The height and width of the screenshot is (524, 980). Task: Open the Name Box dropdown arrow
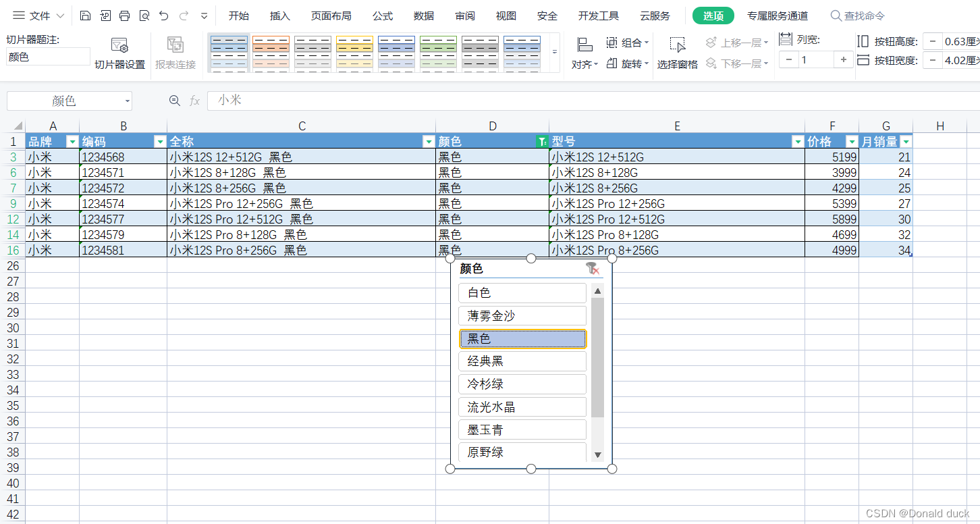127,101
